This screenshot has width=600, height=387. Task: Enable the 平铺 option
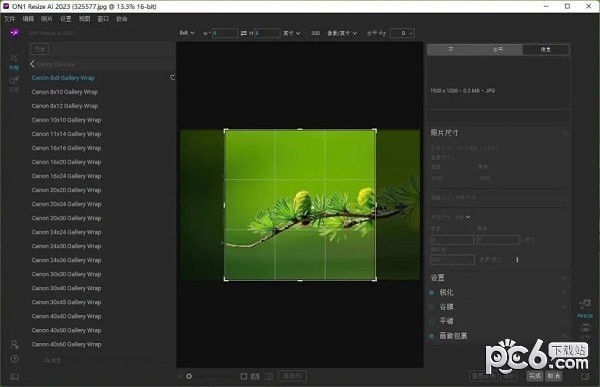pyautogui.click(x=432, y=322)
